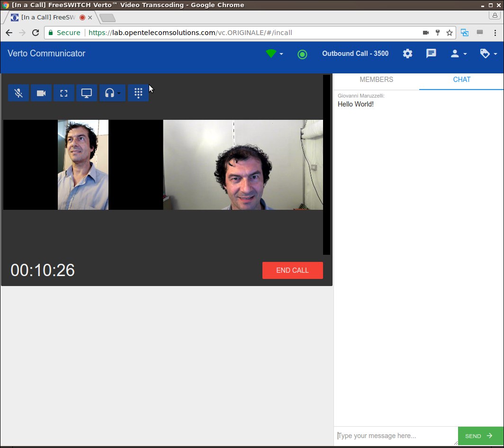Send the chat message
The image size is (504, 448).
tap(480, 436)
